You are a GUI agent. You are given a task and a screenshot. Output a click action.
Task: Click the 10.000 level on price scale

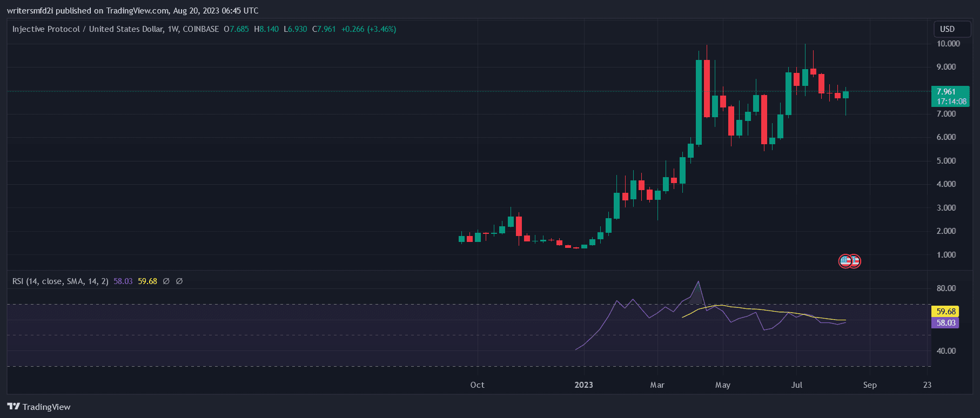pos(948,44)
